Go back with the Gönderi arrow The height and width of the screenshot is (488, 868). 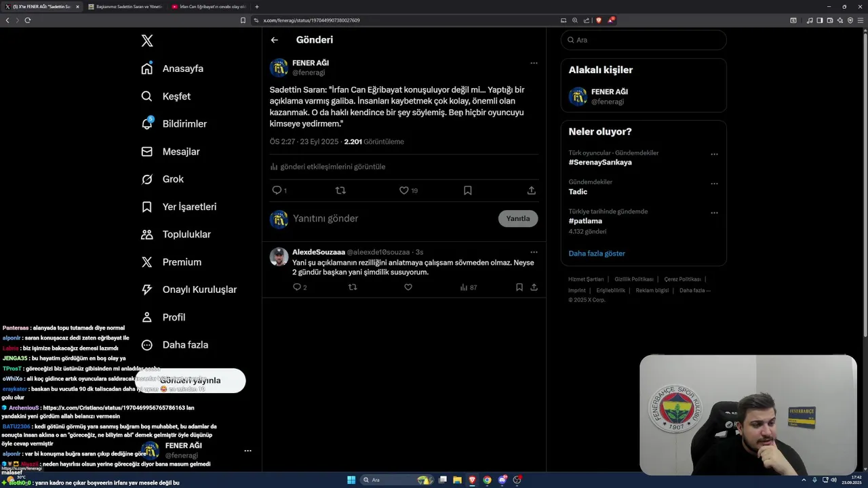pos(275,40)
